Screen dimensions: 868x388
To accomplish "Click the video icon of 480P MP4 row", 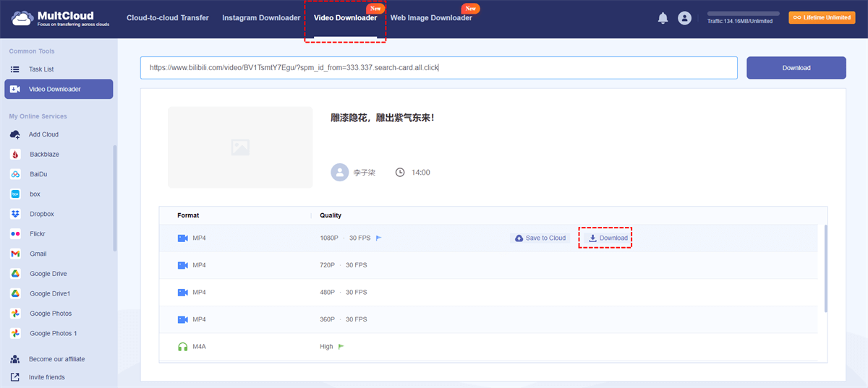I will click(x=182, y=293).
